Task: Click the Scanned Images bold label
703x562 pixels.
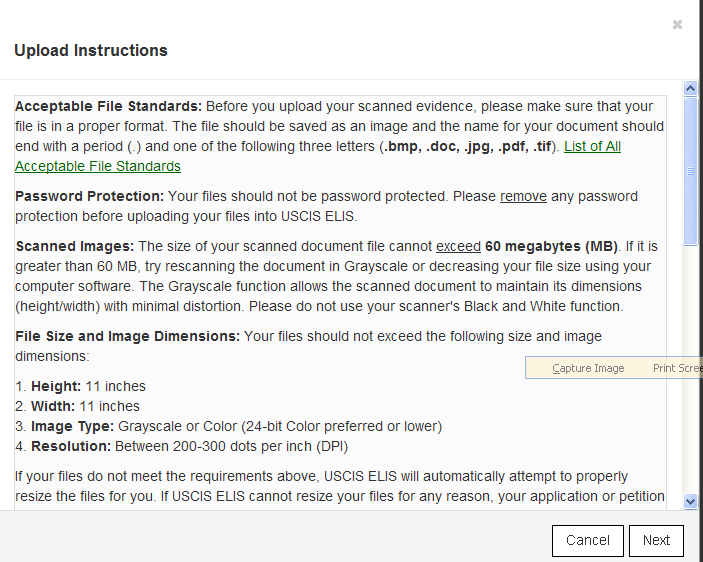Action: click(74, 246)
